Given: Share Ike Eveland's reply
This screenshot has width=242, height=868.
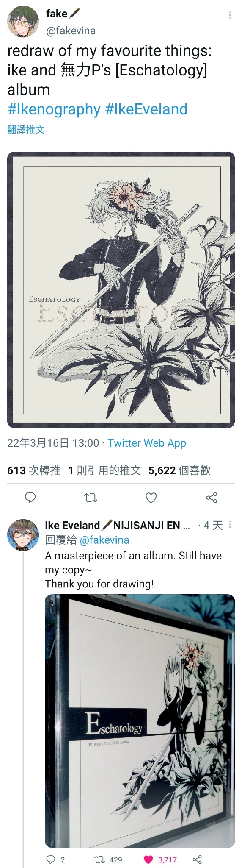Looking at the screenshot, I should coord(197,860).
